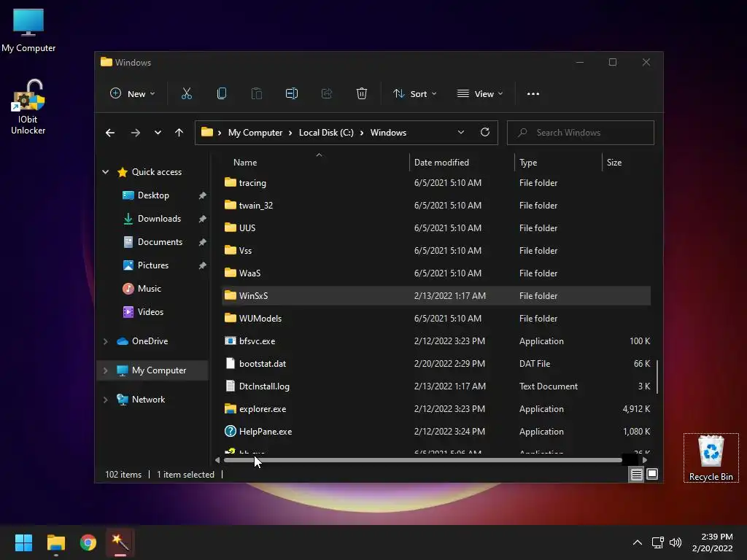Select the DtcInstall.log file
This screenshot has height=560, width=747.
(436, 386)
